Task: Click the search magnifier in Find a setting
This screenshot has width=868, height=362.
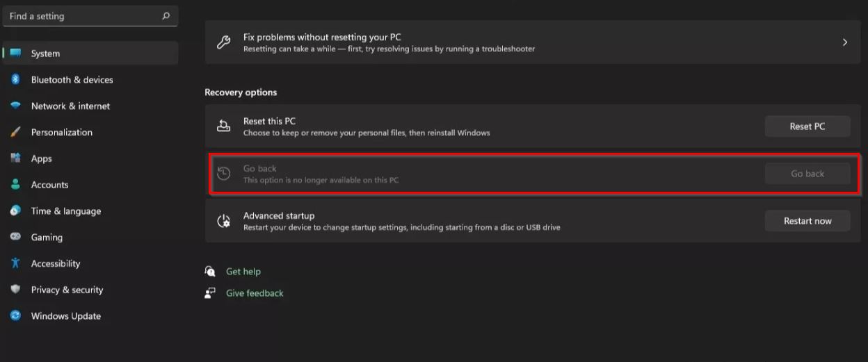Action: pos(166,16)
